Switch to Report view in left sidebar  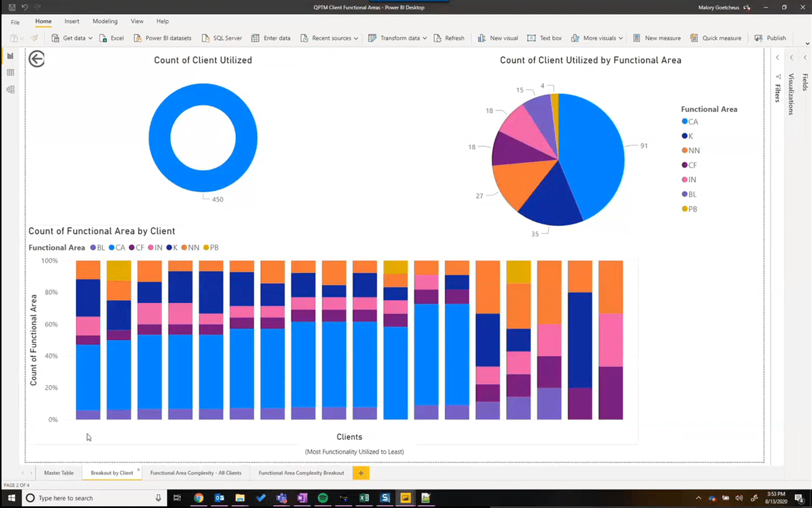pyautogui.click(x=10, y=56)
